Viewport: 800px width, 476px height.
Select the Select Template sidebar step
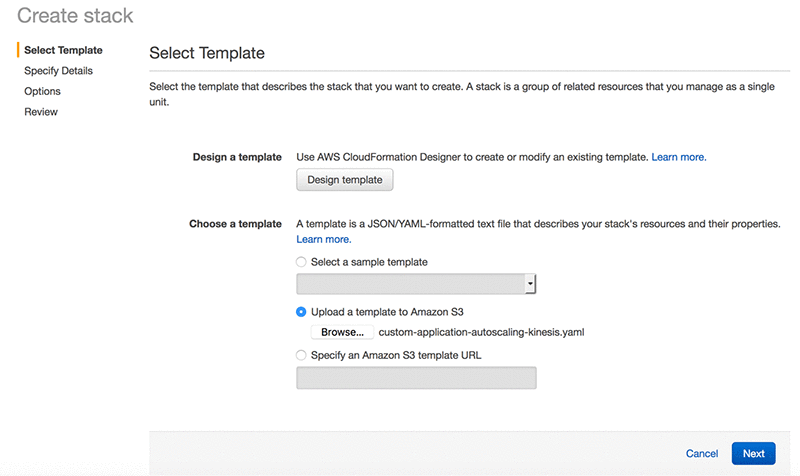click(x=63, y=50)
